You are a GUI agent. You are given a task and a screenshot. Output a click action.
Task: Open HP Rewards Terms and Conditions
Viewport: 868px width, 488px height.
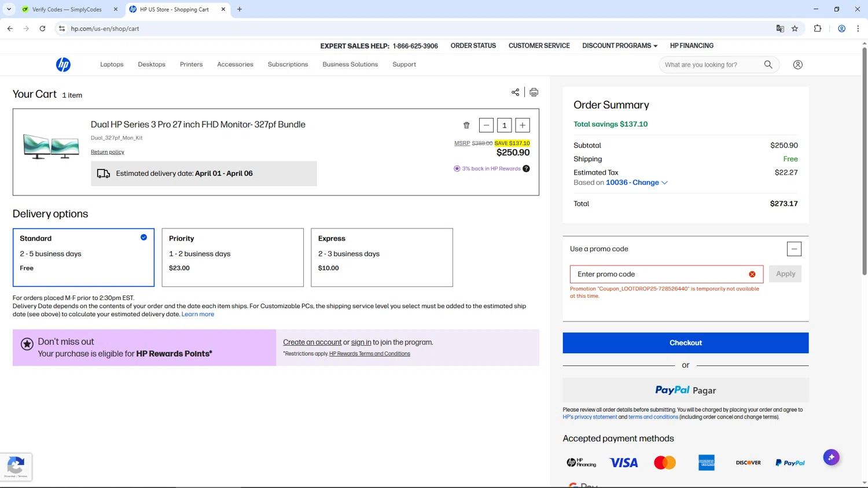click(x=370, y=354)
